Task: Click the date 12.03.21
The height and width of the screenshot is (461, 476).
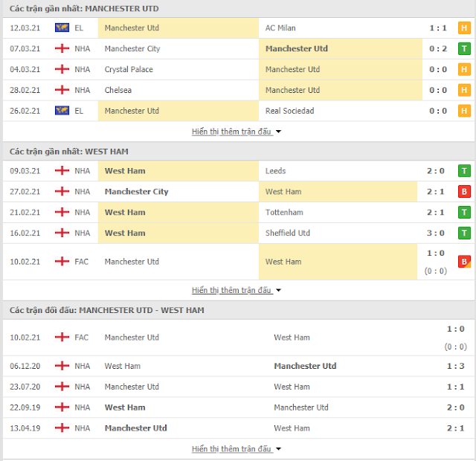Action: tap(25, 28)
